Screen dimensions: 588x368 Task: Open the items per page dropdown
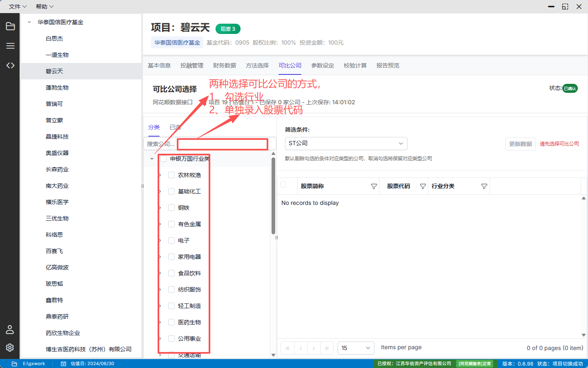356,348
